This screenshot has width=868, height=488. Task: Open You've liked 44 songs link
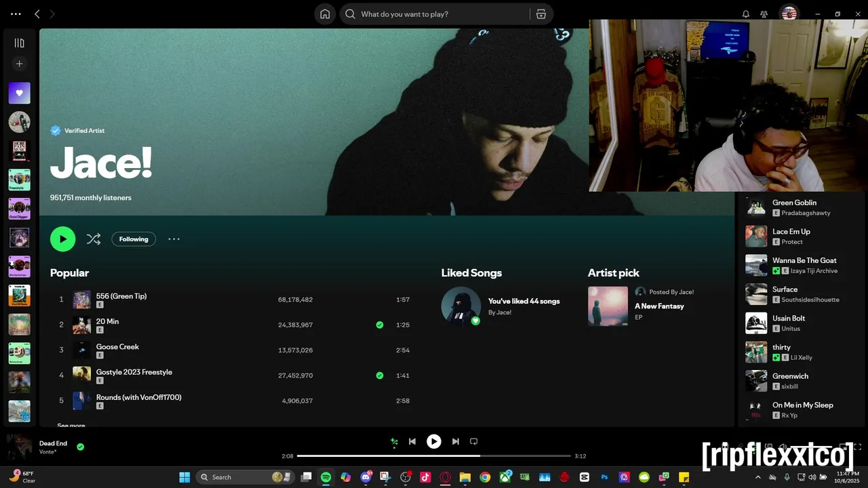[524, 301]
